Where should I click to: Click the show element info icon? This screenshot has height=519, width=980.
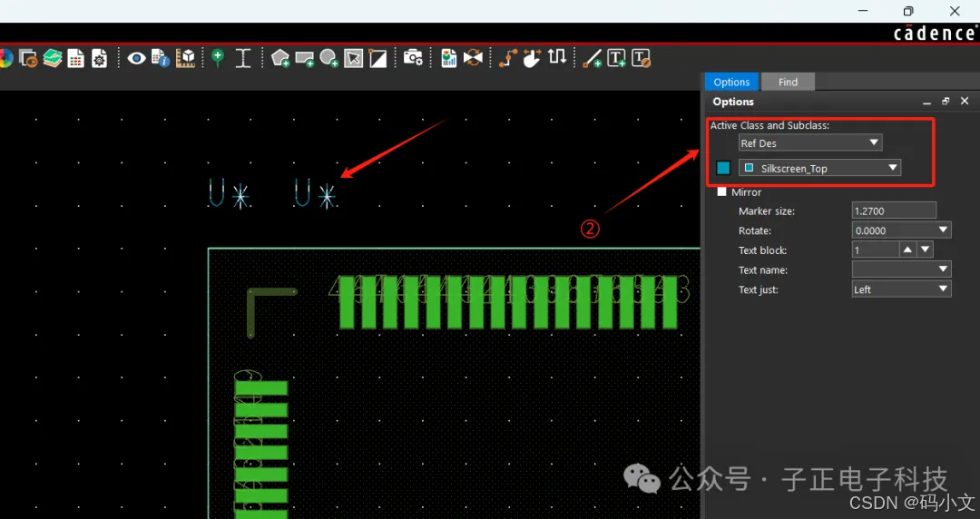[161, 59]
